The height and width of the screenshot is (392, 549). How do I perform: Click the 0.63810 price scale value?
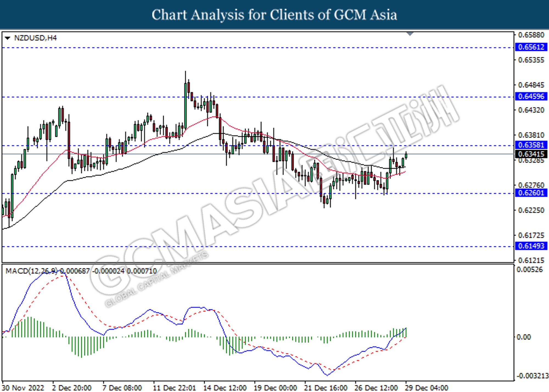tap(531, 135)
